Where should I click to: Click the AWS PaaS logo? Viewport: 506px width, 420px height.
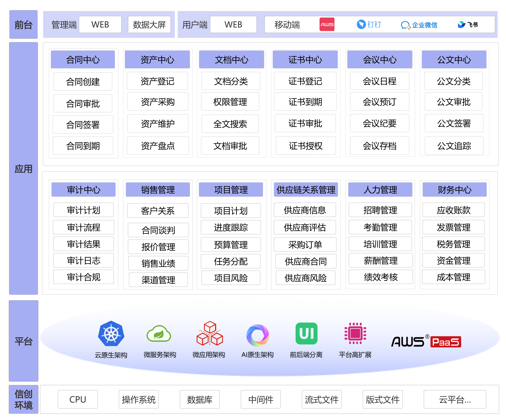[x=426, y=341]
